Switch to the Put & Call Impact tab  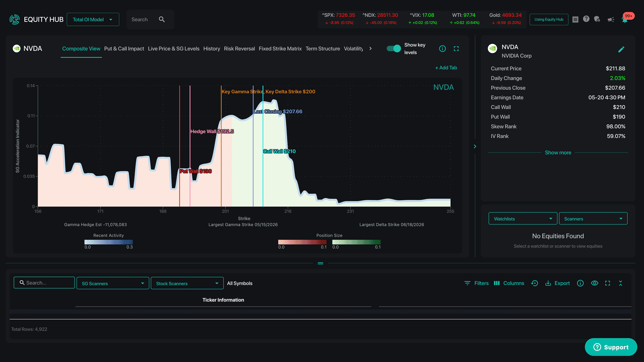(x=124, y=49)
